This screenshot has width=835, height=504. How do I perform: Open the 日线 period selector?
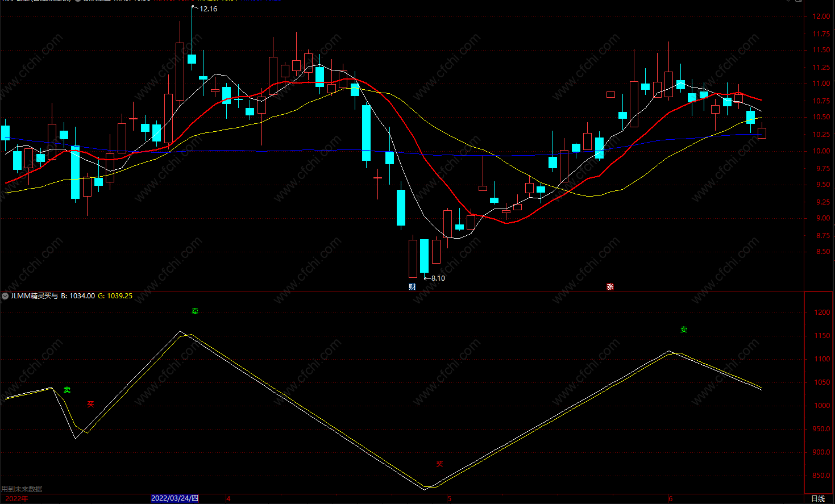(818, 499)
